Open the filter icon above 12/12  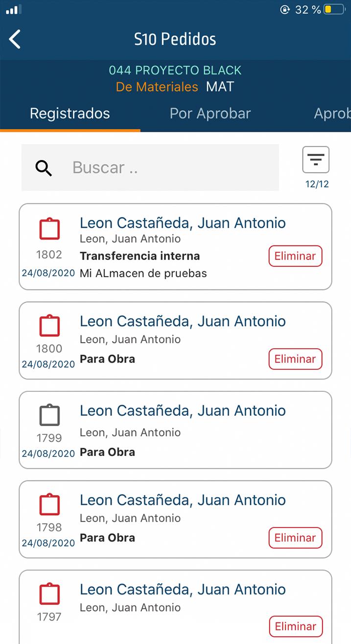click(x=316, y=160)
